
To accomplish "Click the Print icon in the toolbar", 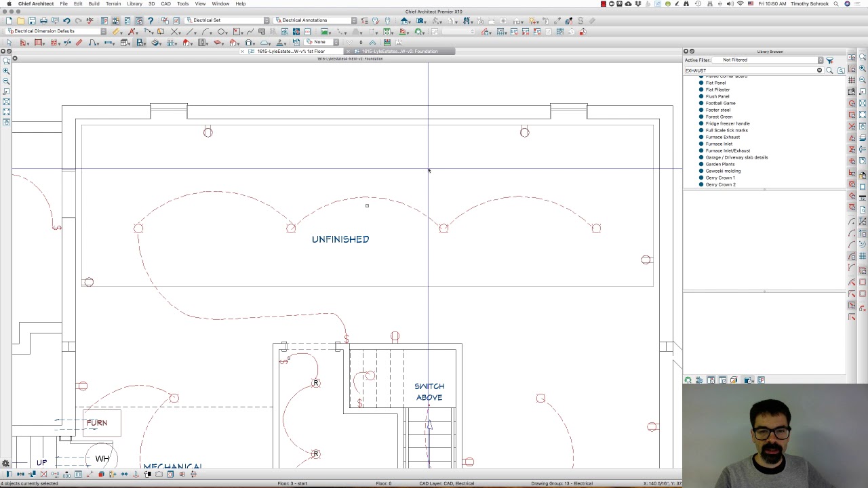I will pyautogui.click(x=43, y=20).
